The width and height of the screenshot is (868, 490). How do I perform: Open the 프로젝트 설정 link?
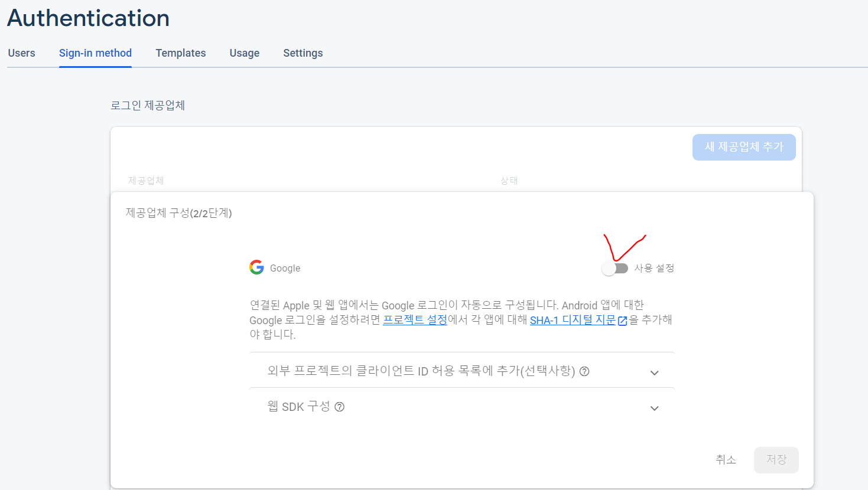pyautogui.click(x=415, y=320)
